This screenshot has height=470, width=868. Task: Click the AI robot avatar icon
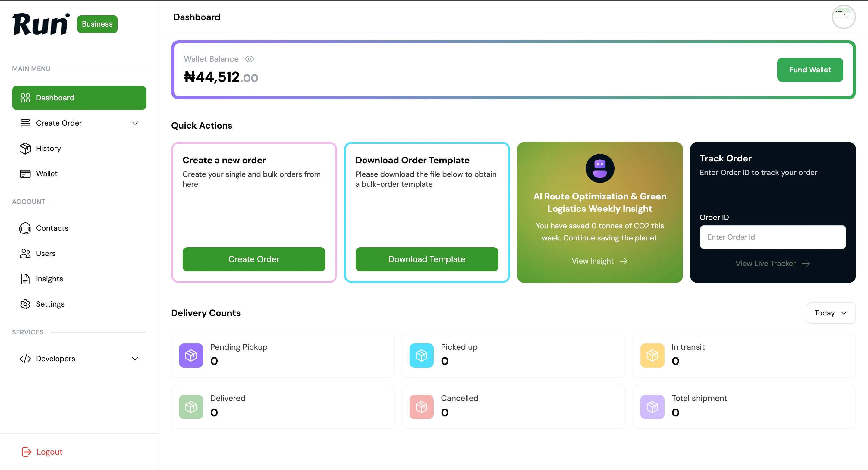pos(600,168)
